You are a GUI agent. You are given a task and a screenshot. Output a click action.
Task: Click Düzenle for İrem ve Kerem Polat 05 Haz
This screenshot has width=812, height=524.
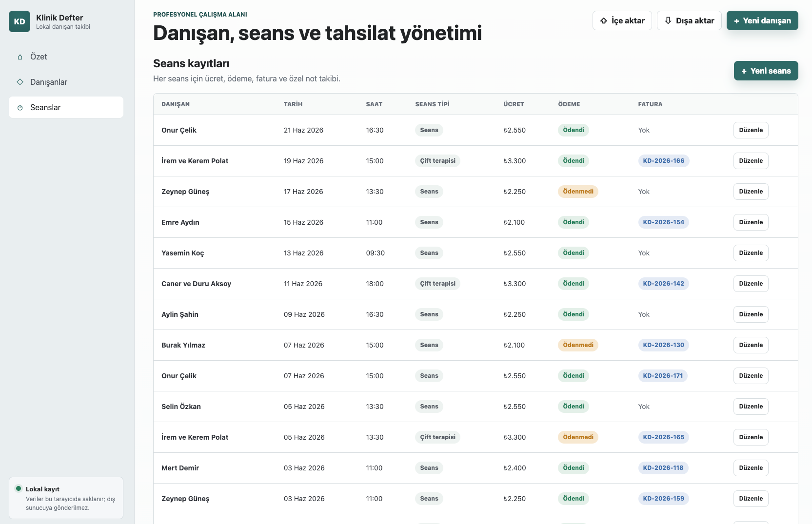[x=751, y=437]
